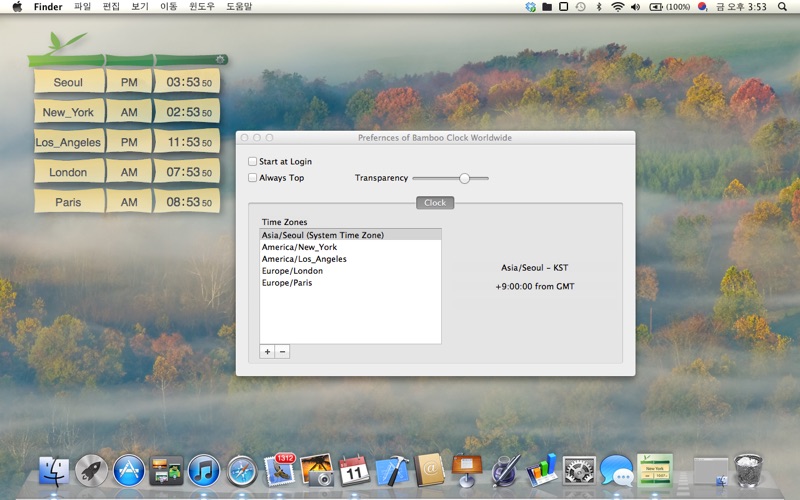Launch Safari from the Dock

242,470
